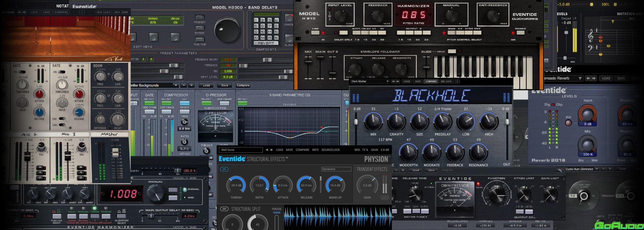644x230 pixels.
Task: Click the '117 BPM' value in Blackhole
Action: pos(385,139)
